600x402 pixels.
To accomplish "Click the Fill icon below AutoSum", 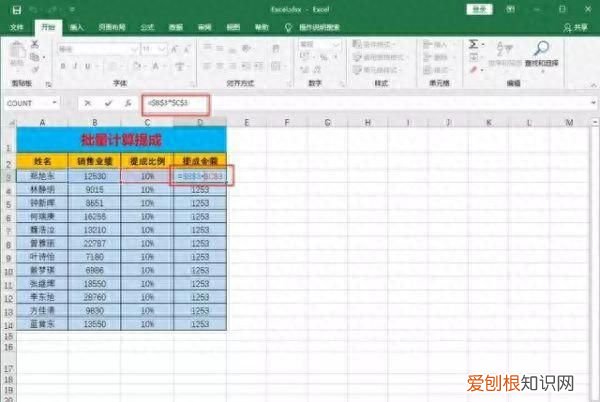I will coord(474,57).
